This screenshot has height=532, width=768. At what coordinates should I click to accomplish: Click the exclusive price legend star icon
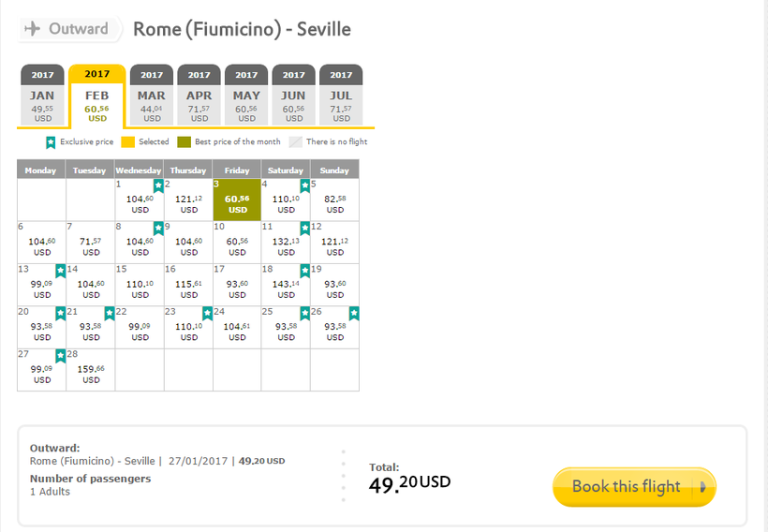(51, 142)
